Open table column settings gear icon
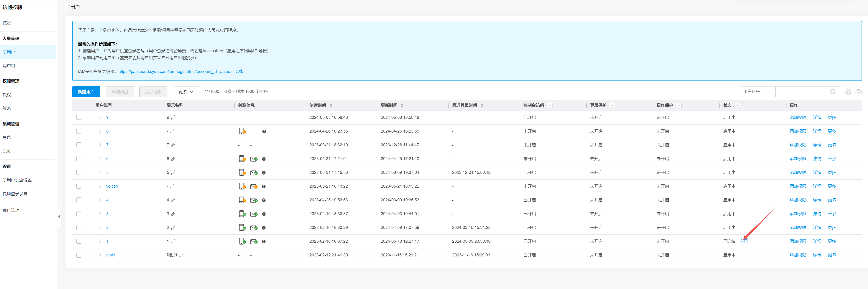Image resolution: width=868 pixels, height=289 pixels. click(x=848, y=92)
